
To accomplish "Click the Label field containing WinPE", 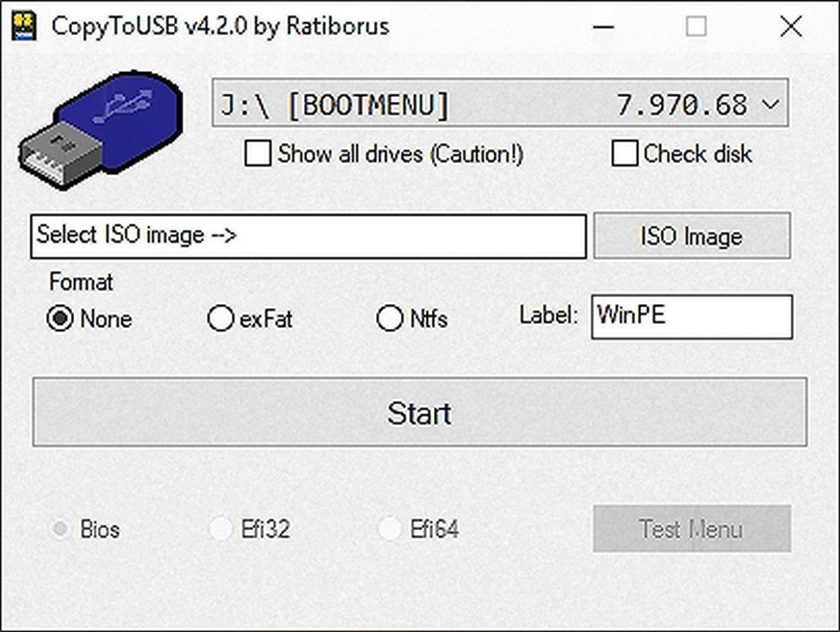I will point(692,316).
